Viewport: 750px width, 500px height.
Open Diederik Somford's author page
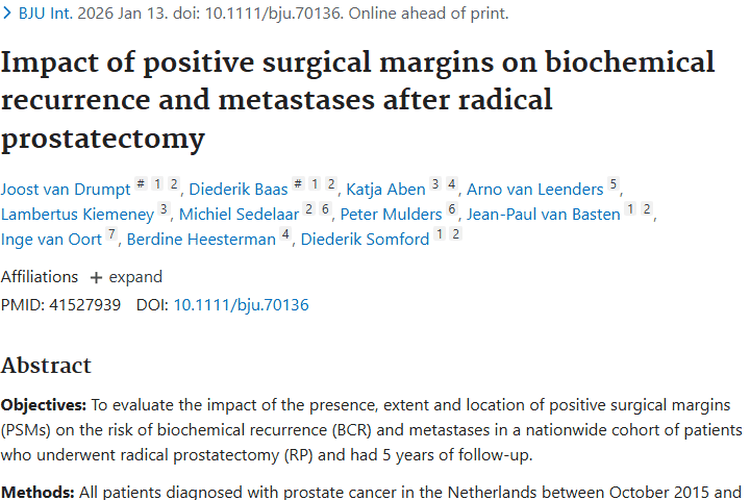pyautogui.click(x=365, y=239)
